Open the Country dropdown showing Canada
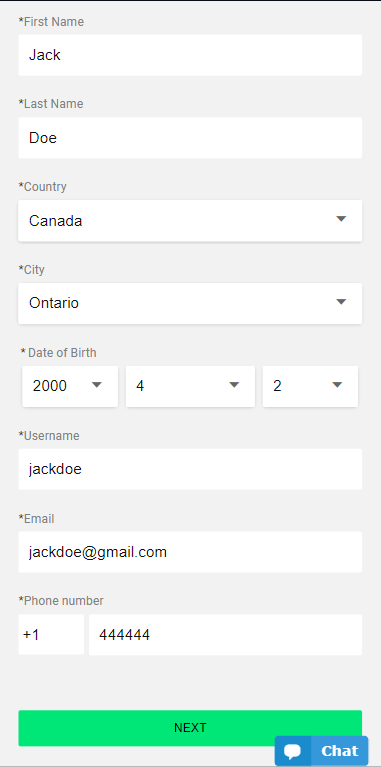Image resolution: width=381 pixels, height=767 pixels. pyautogui.click(x=190, y=221)
